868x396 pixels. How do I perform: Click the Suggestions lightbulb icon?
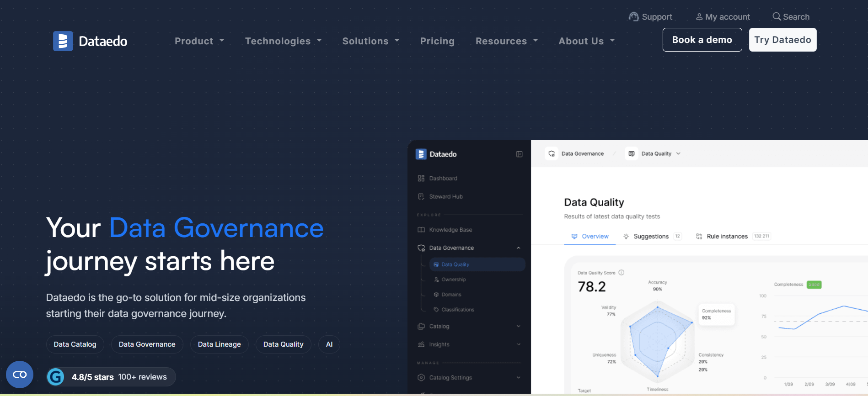click(x=626, y=236)
